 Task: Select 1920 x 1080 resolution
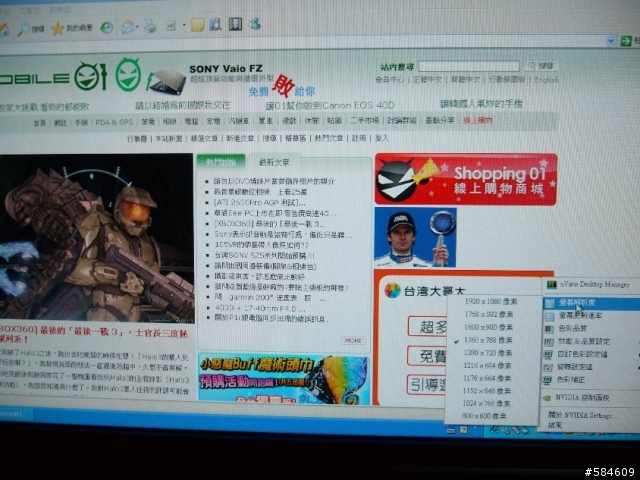[x=491, y=302]
